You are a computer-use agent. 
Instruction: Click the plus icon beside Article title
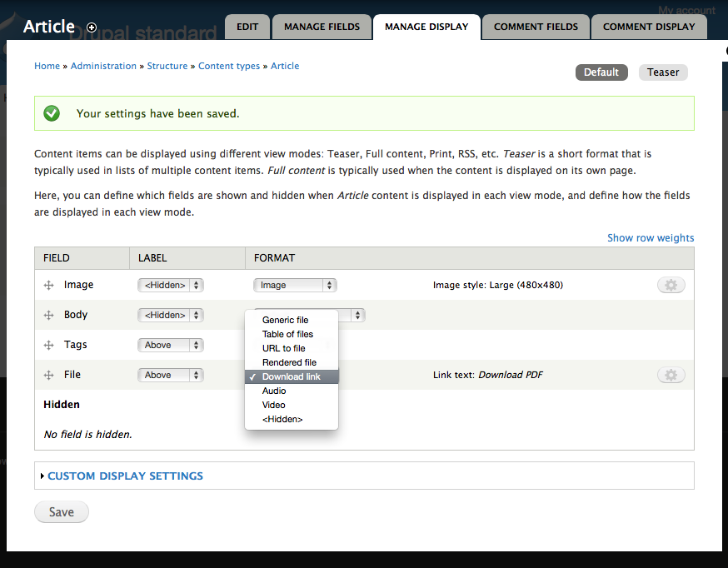pos(92,27)
